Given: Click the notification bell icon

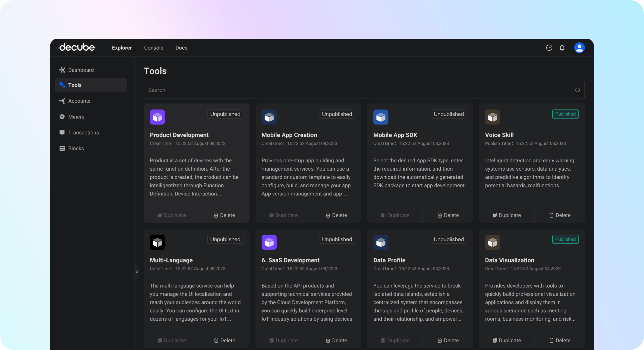Looking at the screenshot, I should pyautogui.click(x=562, y=47).
